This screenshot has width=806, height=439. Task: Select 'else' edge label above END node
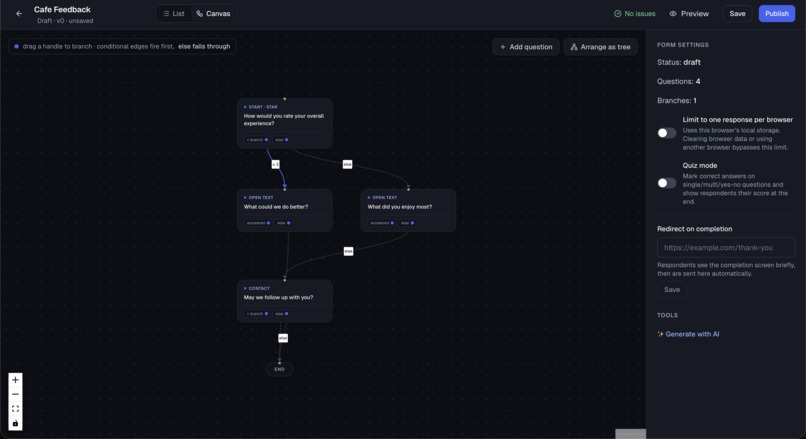click(x=283, y=338)
